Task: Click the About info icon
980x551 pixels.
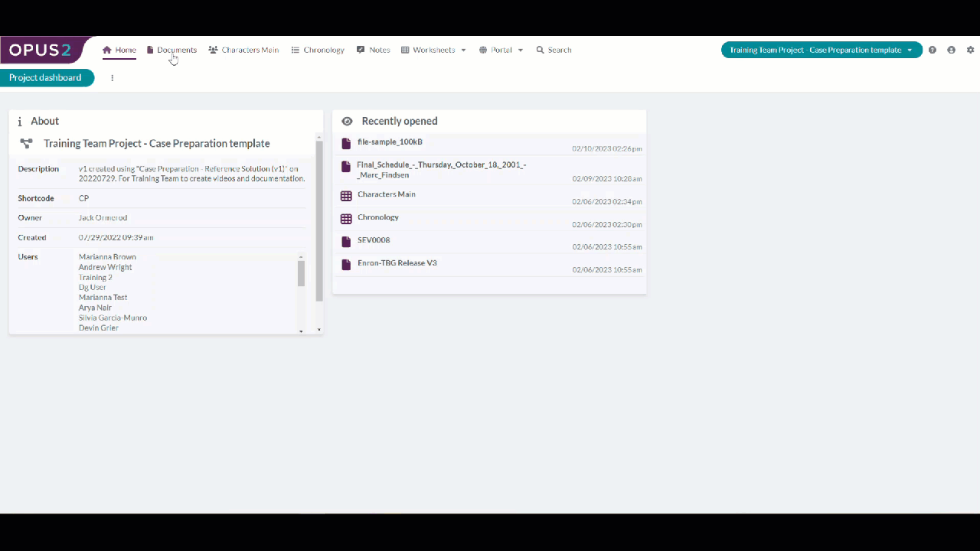Action: (20, 122)
